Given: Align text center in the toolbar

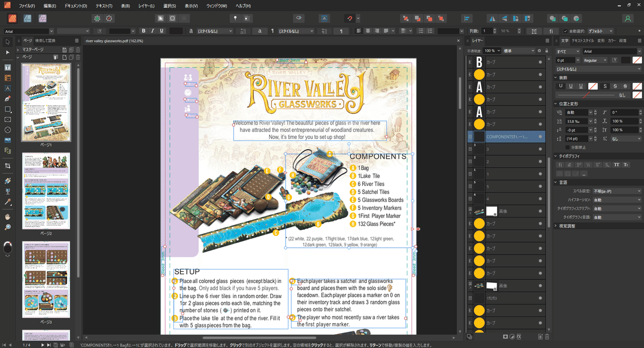Looking at the screenshot, I should pos(367,31).
